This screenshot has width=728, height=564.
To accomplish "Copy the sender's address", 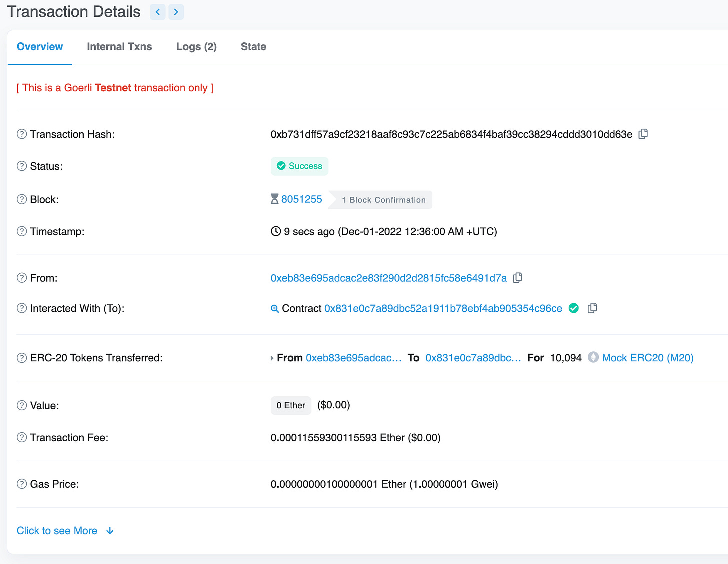I will (517, 278).
